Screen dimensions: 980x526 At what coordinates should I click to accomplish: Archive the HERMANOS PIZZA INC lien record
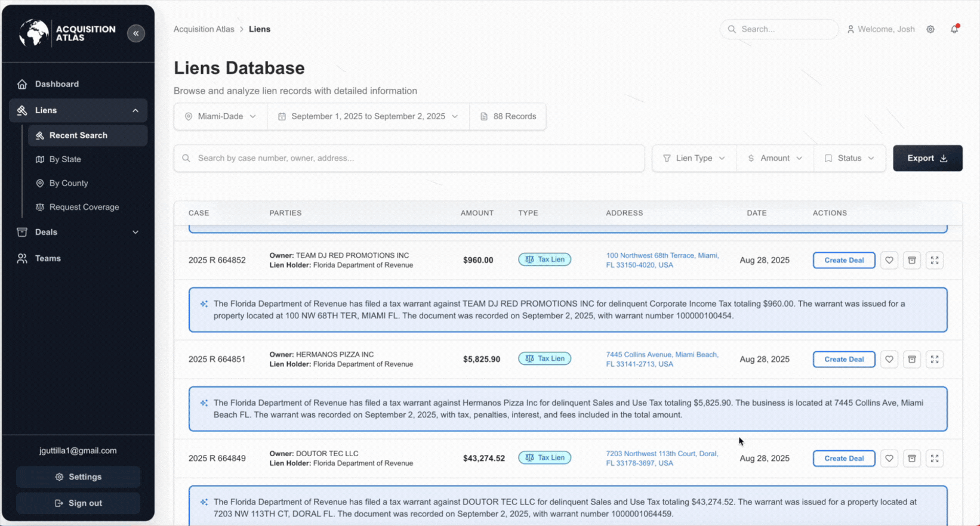point(911,359)
